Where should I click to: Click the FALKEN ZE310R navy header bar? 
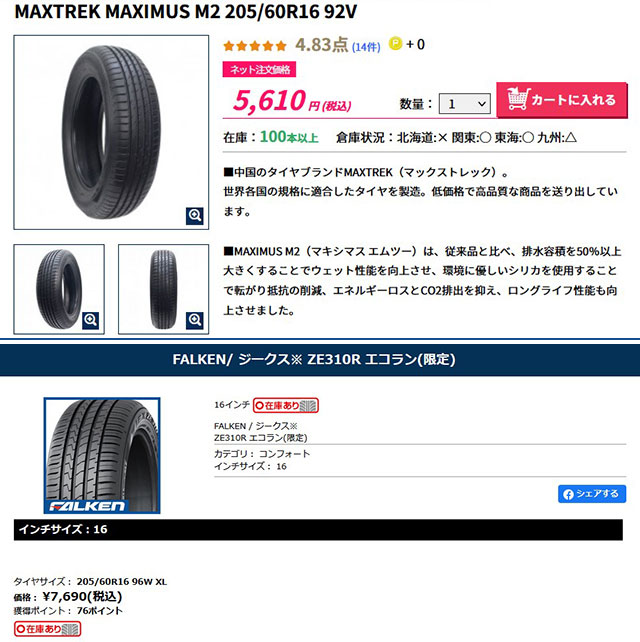click(x=320, y=359)
